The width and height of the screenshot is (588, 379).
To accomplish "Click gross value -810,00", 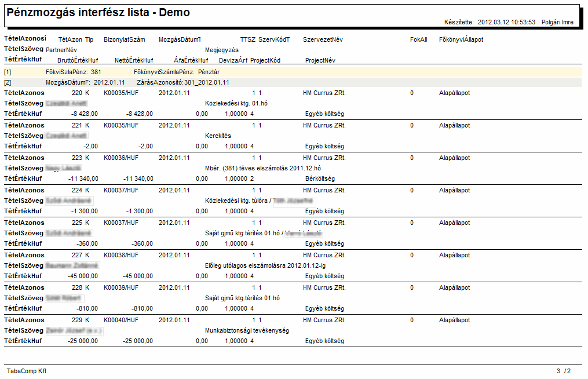I will tap(87, 308).
